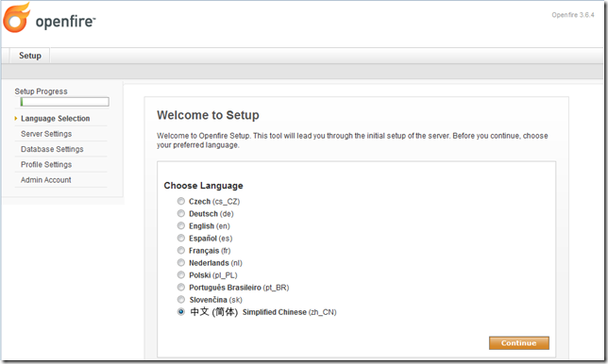Click Server Settings in sidebar

point(46,134)
